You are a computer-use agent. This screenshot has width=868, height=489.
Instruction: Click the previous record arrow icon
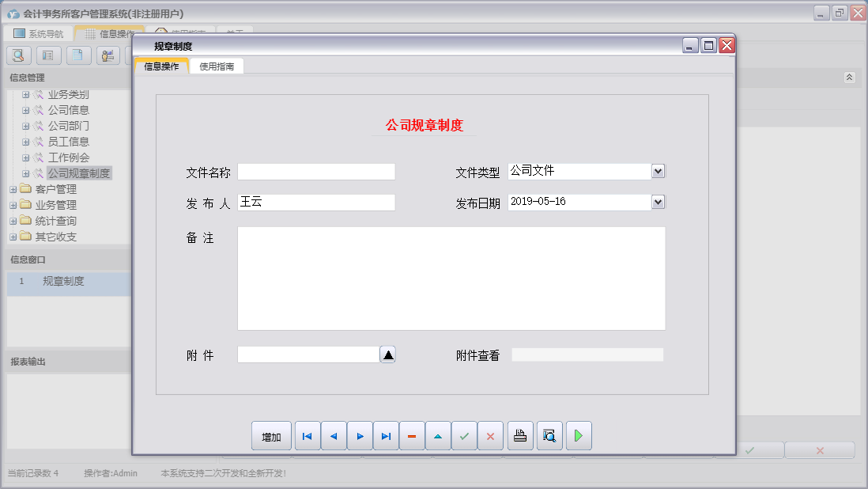pos(333,435)
